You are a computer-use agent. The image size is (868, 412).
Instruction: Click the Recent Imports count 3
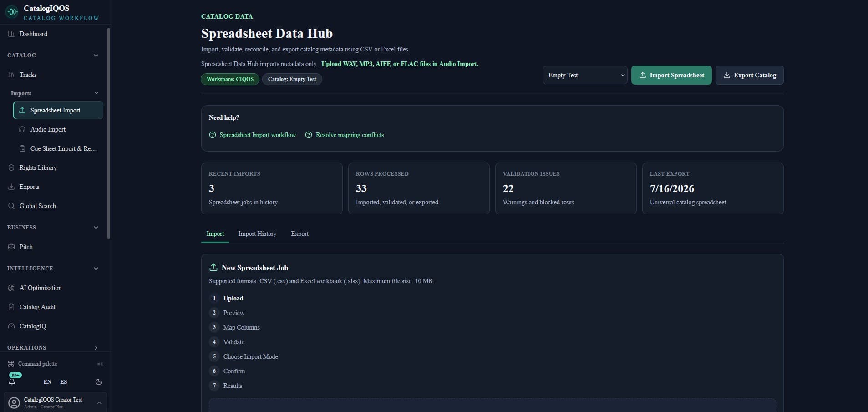pyautogui.click(x=212, y=188)
